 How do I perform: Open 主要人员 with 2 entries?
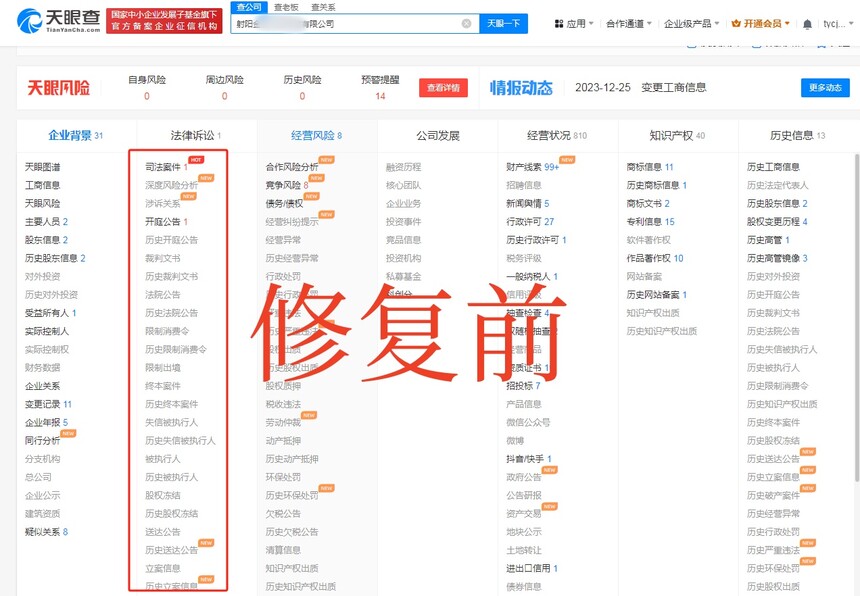tap(47, 222)
